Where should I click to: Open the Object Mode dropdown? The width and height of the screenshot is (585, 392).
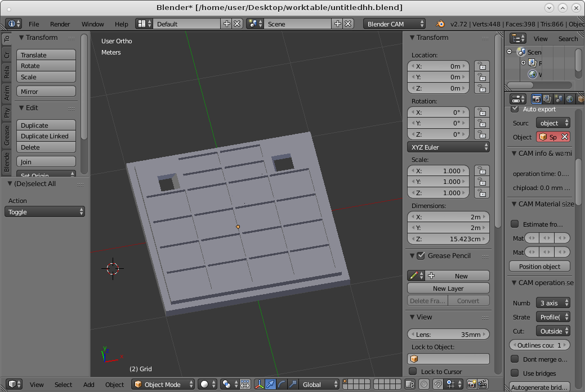[163, 384]
